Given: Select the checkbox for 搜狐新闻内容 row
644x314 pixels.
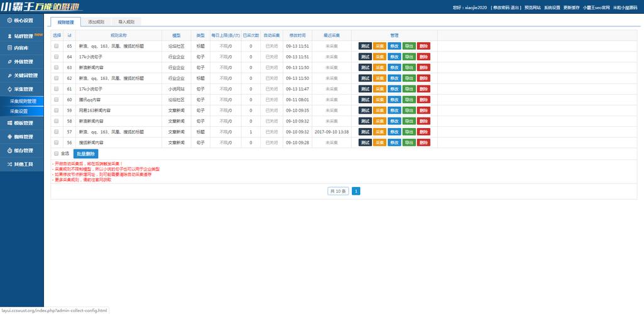Looking at the screenshot, I should 57,142.
